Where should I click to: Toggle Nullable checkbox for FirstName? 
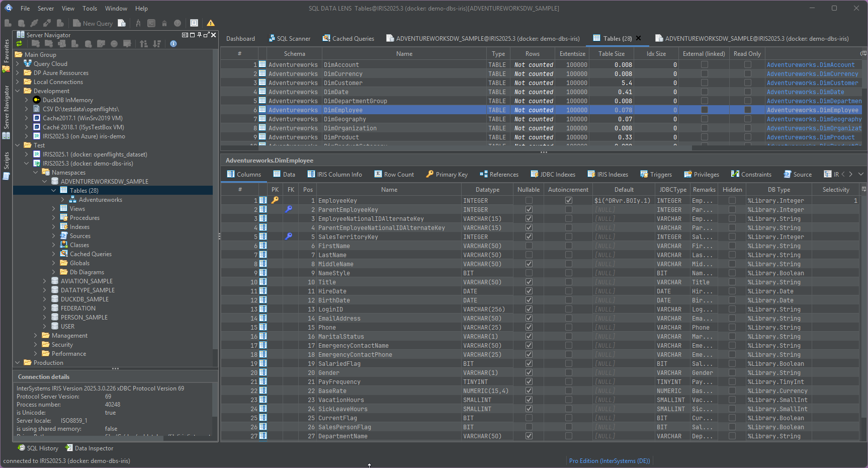529,246
